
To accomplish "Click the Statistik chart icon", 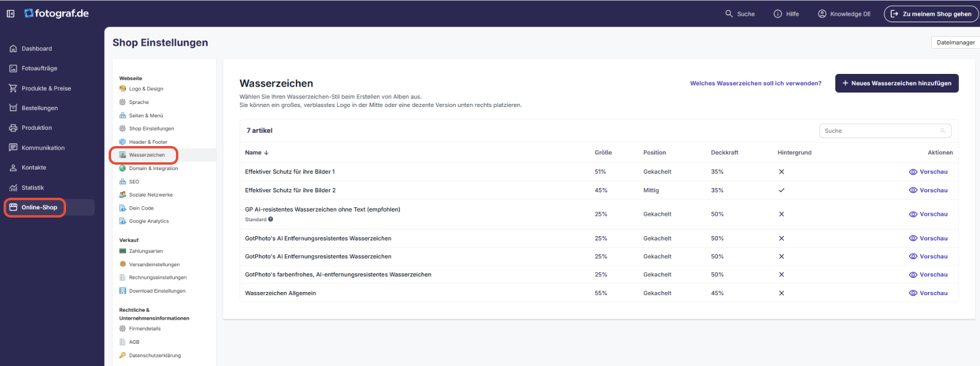I will [x=13, y=188].
